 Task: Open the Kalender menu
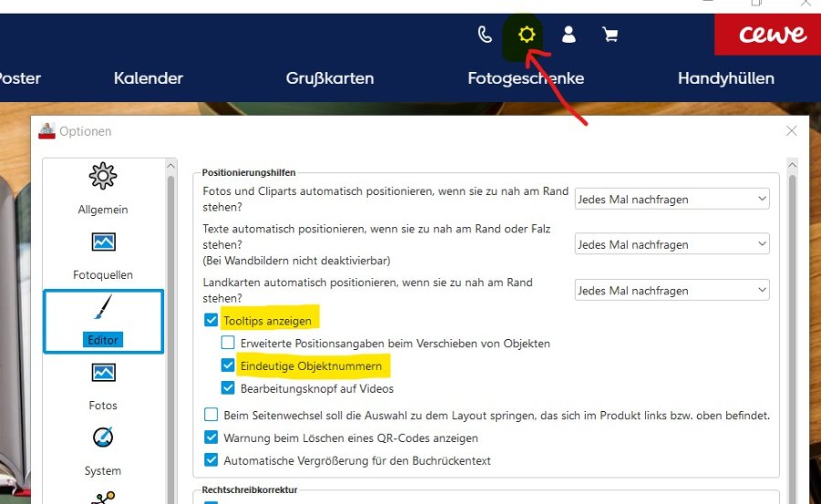148,78
